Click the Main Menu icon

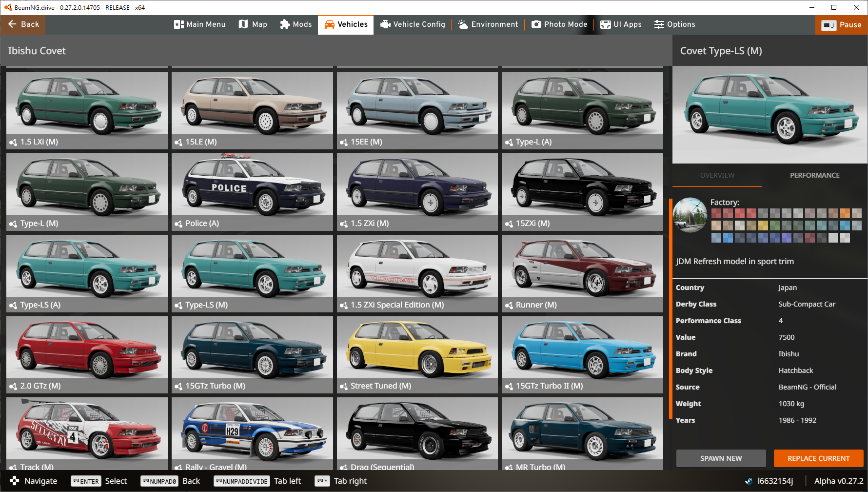click(179, 24)
